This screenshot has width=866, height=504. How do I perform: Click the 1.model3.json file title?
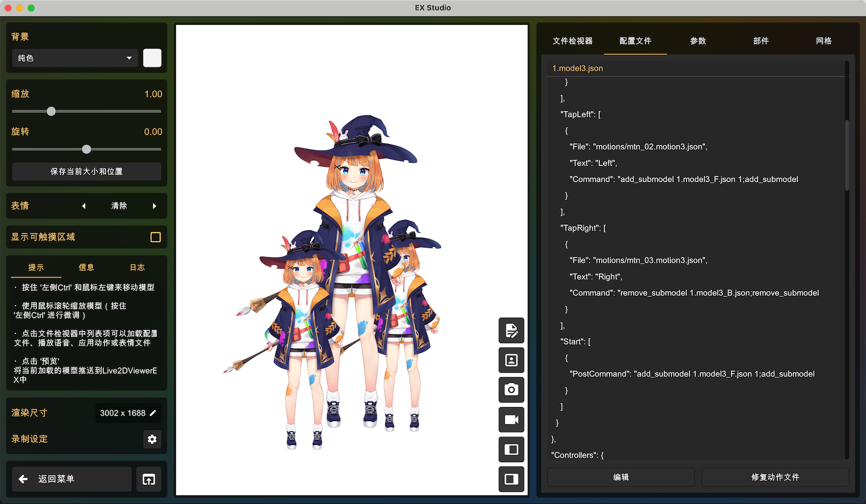[x=578, y=68]
